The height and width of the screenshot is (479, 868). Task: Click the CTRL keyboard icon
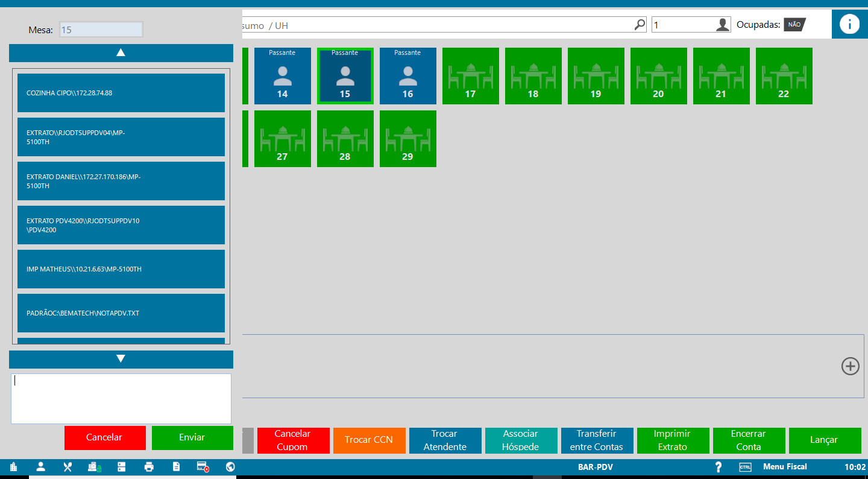point(746,467)
